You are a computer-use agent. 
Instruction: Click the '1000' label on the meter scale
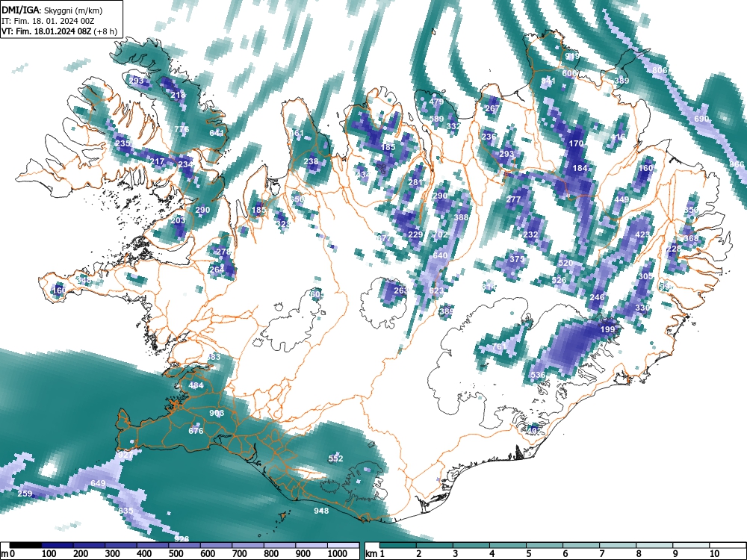coord(338,553)
